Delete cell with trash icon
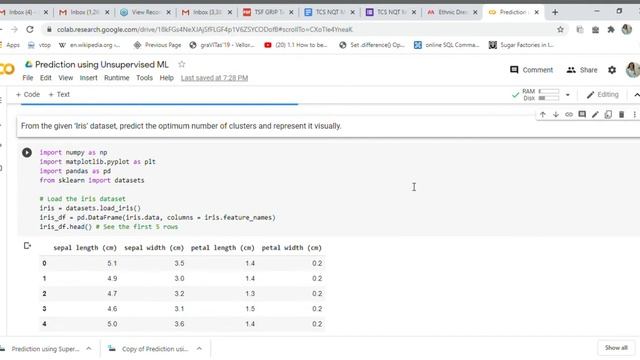 click(621, 115)
